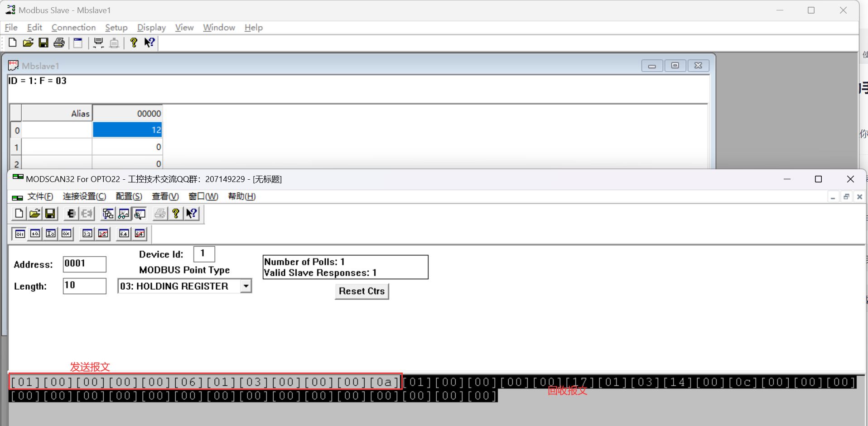Open File menu in Modbus Slave
This screenshot has width=868, height=426.
11,28
